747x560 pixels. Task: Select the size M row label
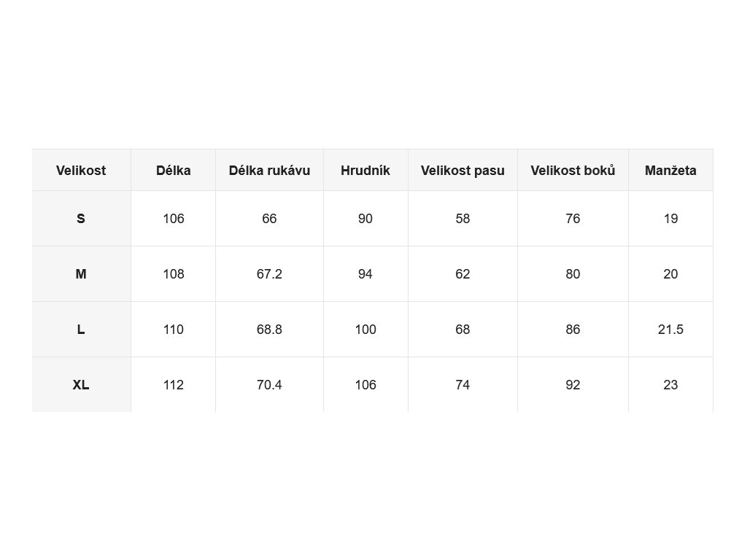81,274
